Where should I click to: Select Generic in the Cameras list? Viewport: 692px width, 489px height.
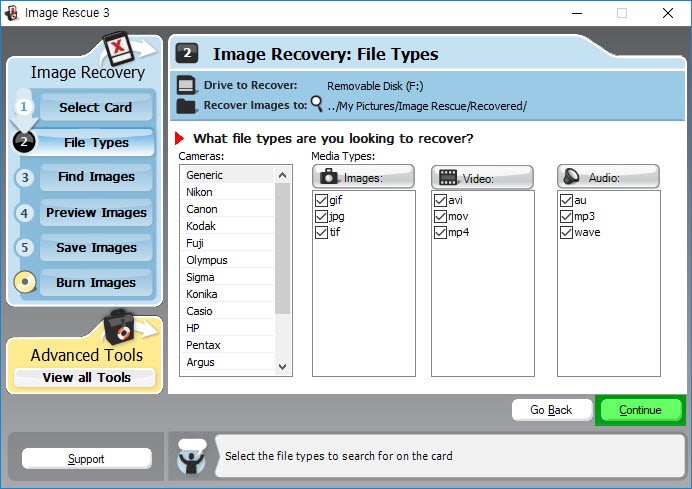228,175
